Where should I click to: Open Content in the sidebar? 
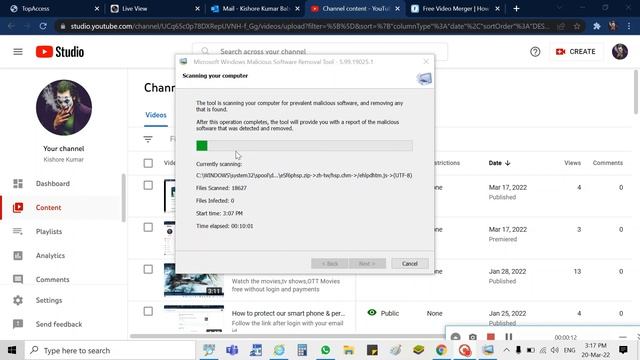point(48,207)
